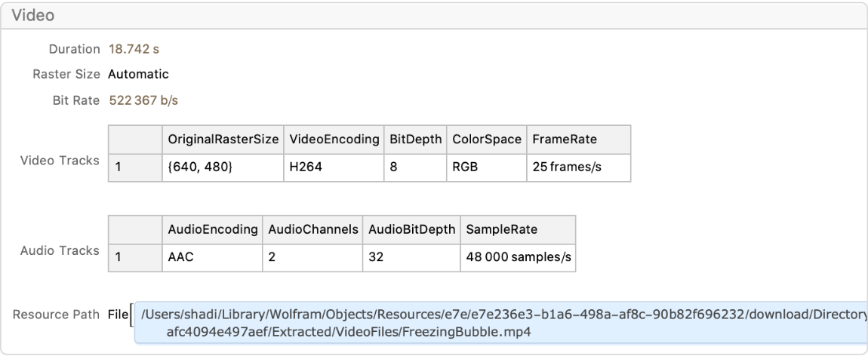Click the 48 000 samples/s cell
This screenshot has width=868, height=356.
[x=517, y=256]
